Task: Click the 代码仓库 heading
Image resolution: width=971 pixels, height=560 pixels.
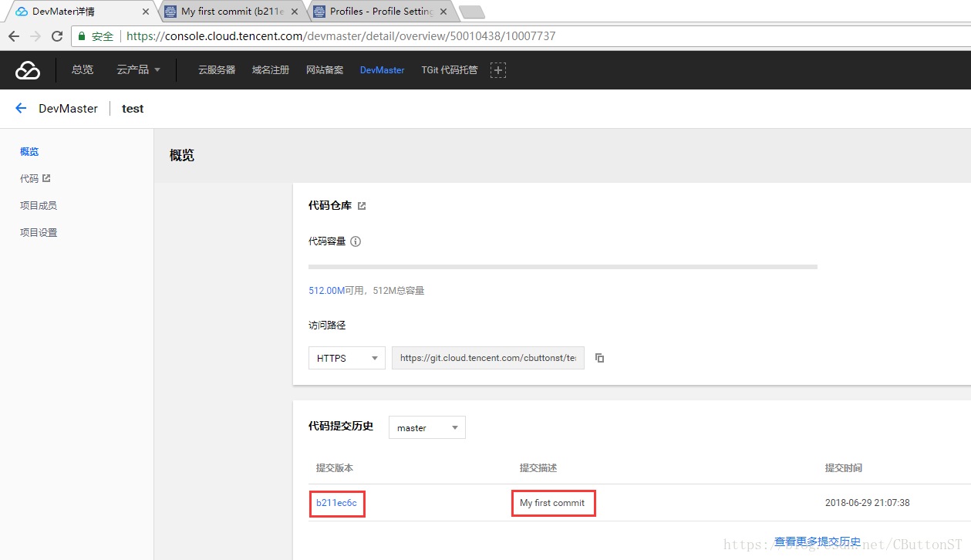Action: [330, 206]
